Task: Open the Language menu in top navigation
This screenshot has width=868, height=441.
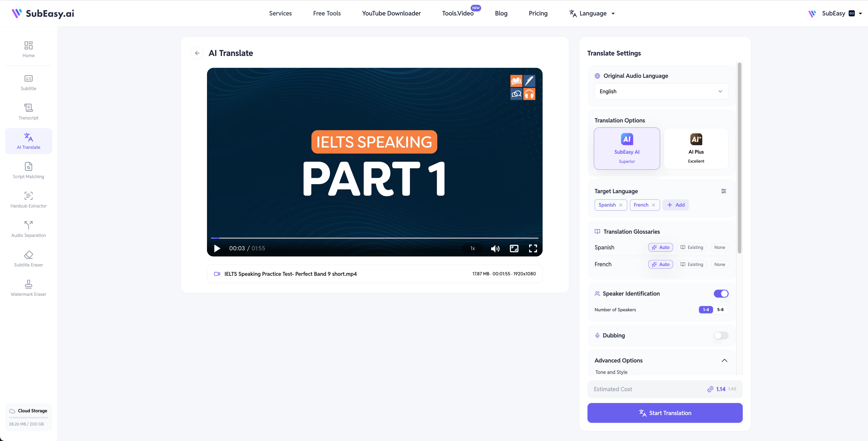Action: 592,13
